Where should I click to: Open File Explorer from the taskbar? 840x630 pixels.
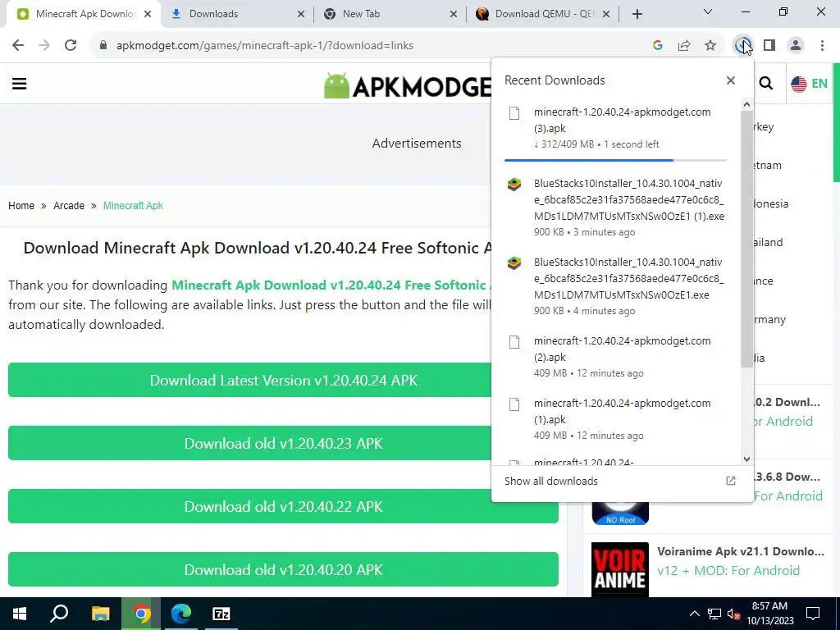100,614
